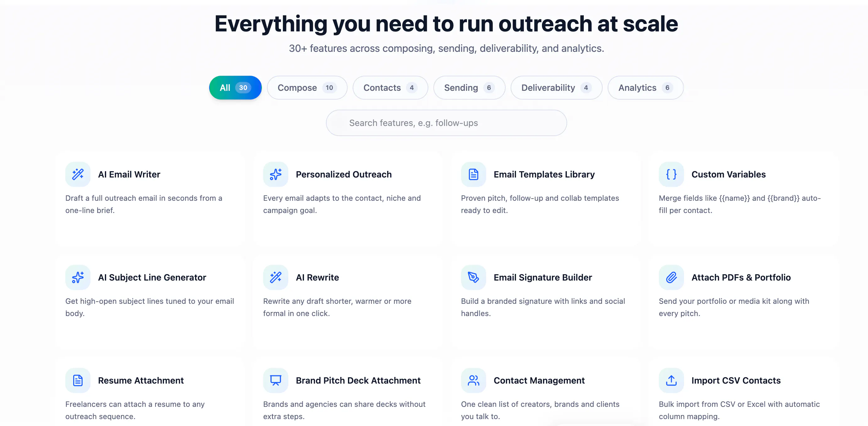Click 'Merge fields like {{name}}' description
Viewport: 868px width, 426px height.
pos(740,204)
